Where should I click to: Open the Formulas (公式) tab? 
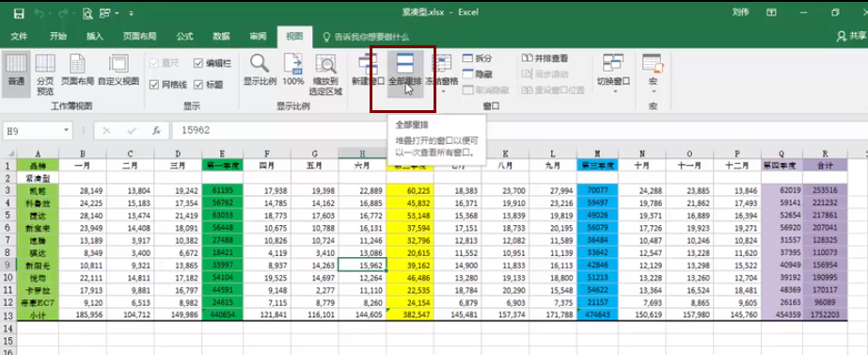(x=185, y=37)
